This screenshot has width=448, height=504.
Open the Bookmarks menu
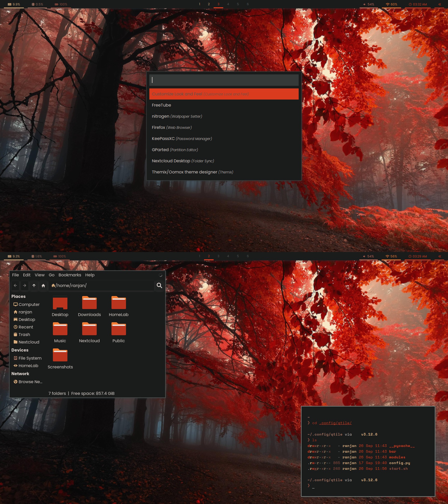pyautogui.click(x=70, y=275)
